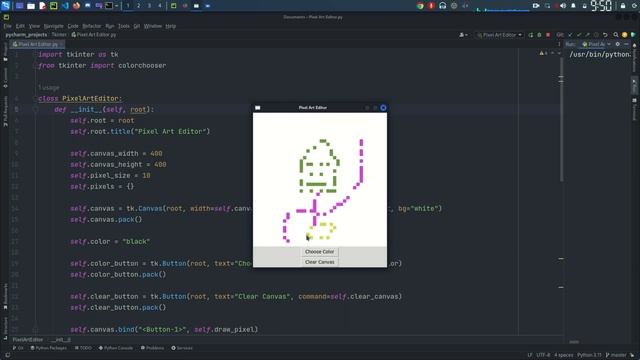640x360 pixels.
Task: Click the editor vertical scrollbar
Action: tap(561, 120)
